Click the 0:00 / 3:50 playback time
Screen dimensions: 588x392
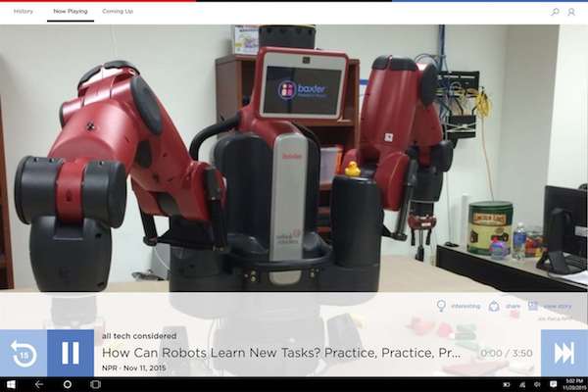point(507,353)
